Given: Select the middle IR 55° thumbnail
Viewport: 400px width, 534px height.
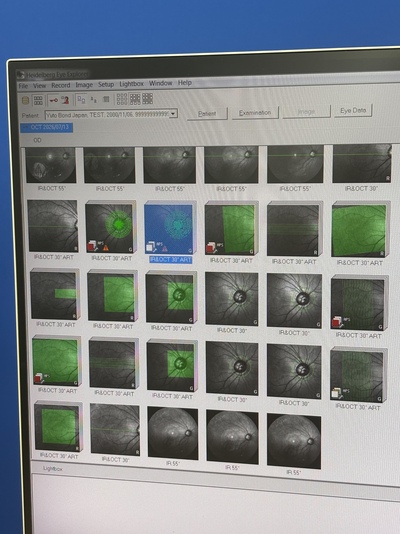Looking at the screenshot, I should pos(232,437).
